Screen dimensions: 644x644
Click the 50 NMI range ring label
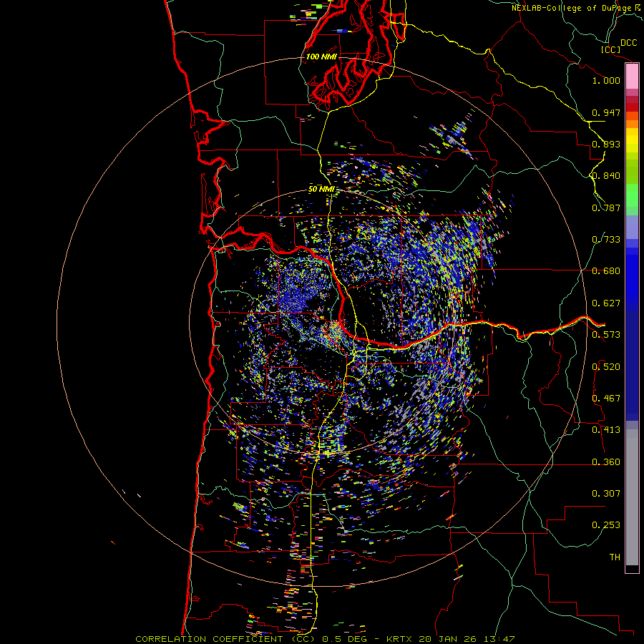(321, 190)
